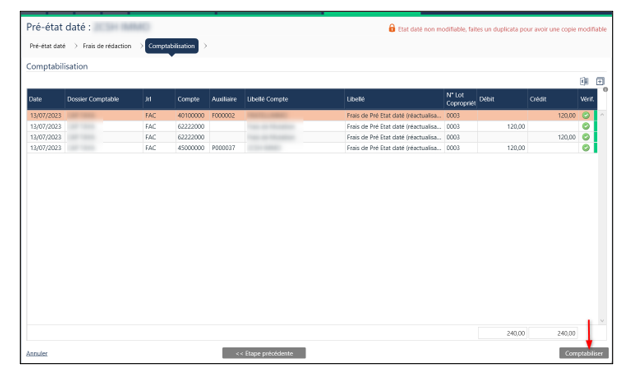Click auxiliary code F000002
Screen dimensions: 629x370
pyautogui.click(x=227, y=116)
